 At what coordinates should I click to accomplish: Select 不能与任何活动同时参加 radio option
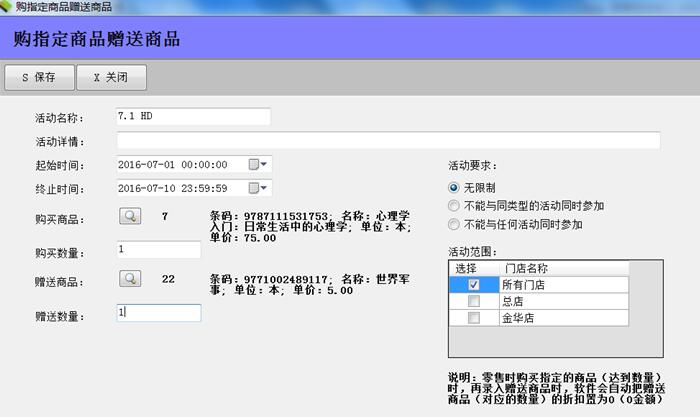[454, 225]
